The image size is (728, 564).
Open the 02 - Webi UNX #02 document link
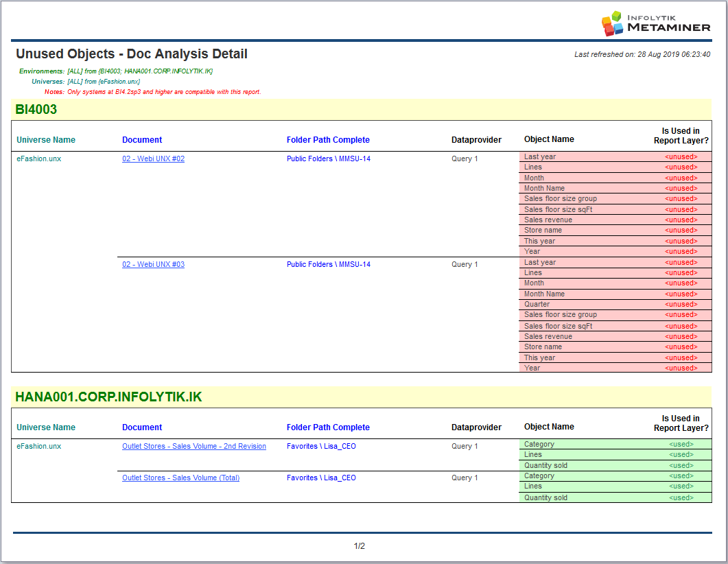(x=153, y=158)
